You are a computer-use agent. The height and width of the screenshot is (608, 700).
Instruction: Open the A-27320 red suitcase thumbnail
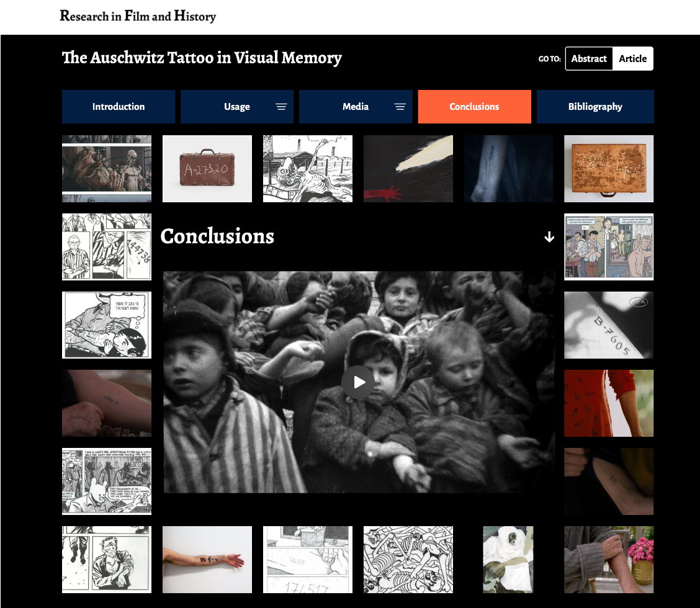click(207, 169)
